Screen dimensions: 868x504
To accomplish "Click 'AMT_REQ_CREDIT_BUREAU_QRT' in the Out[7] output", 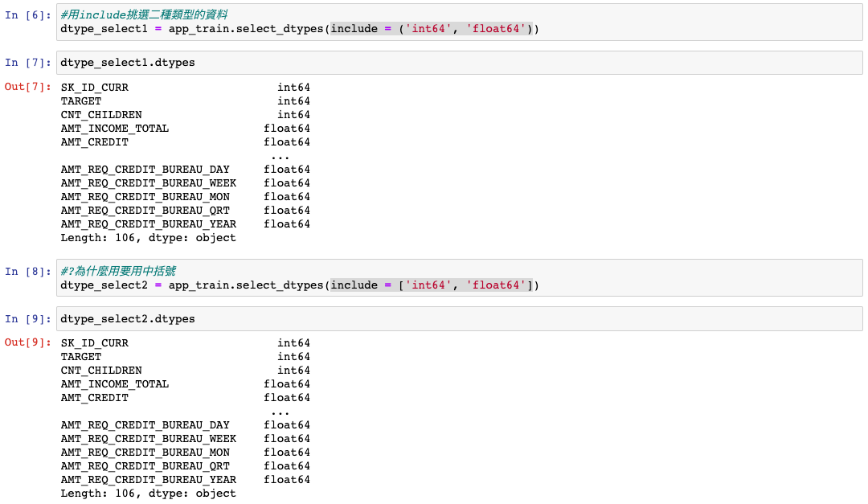I will click(x=145, y=211).
